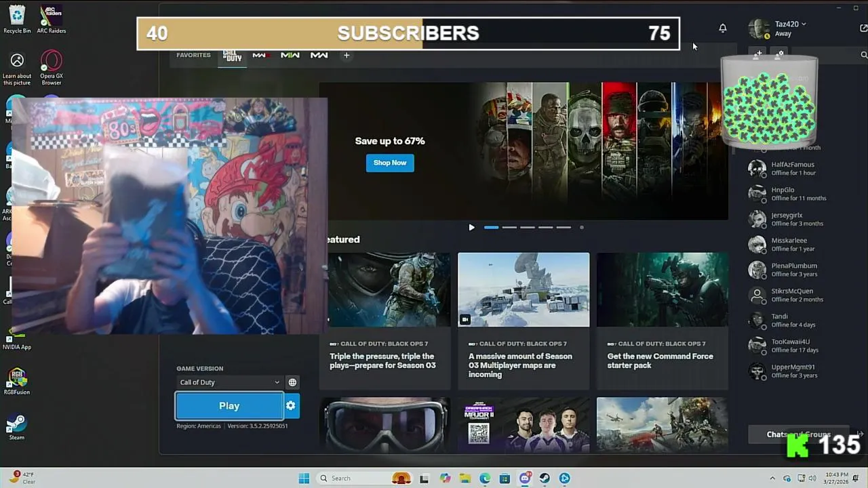
Task: Click the Add a Friend icon
Action: (x=758, y=53)
